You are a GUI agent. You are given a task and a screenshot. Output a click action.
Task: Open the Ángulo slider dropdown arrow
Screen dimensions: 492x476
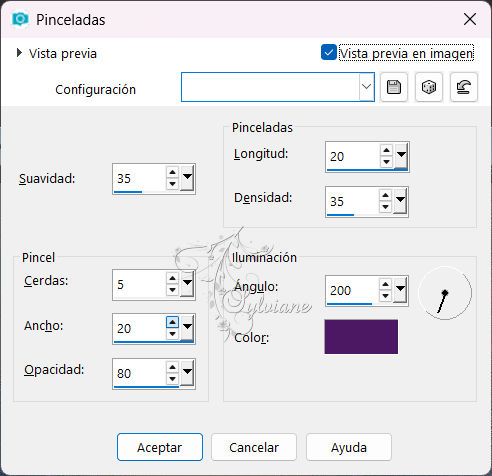click(x=400, y=289)
